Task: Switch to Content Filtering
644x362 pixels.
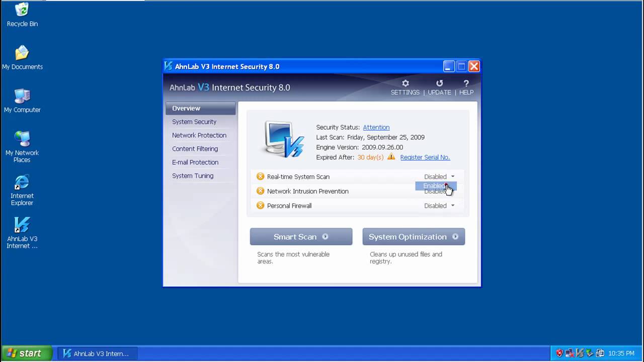Action: tap(195, 149)
